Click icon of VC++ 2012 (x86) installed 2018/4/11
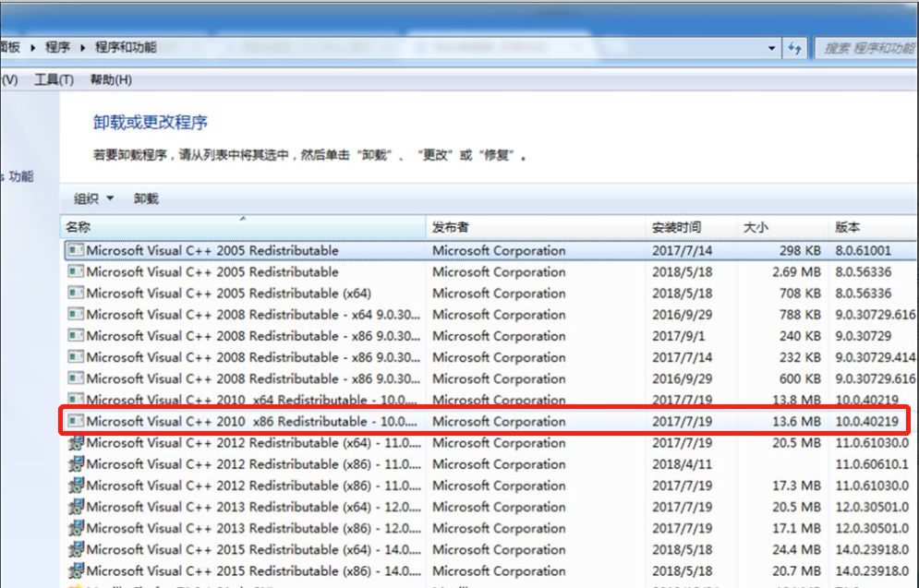The height and width of the screenshot is (588, 919). pos(76,463)
